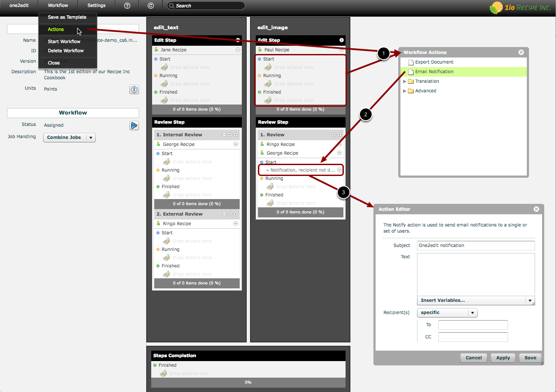
Task: Open External Review dropdown arrow
Action: [x=236, y=214]
